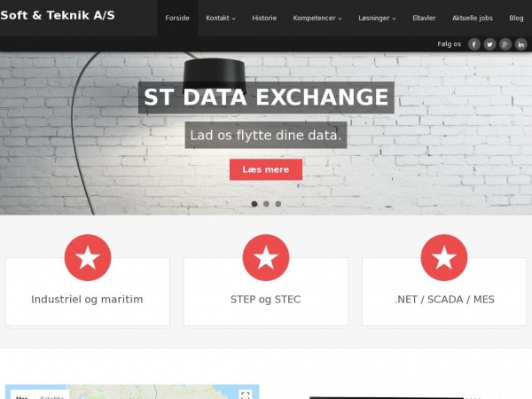Open the Twitter social icon
532x399 pixels.
489,44
